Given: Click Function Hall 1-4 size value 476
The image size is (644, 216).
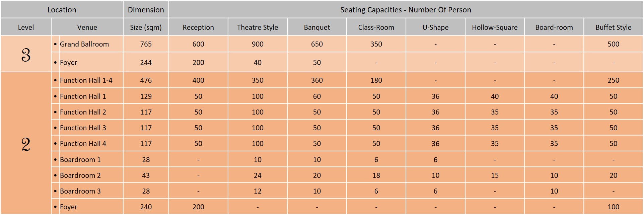Looking at the screenshot, I should click(146, 80).
